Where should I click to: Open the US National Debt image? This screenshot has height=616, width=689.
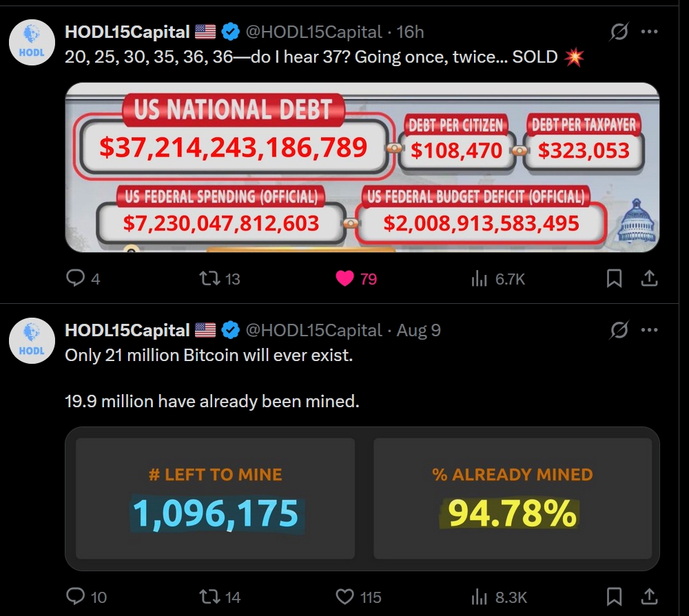(x=362, y=167)
